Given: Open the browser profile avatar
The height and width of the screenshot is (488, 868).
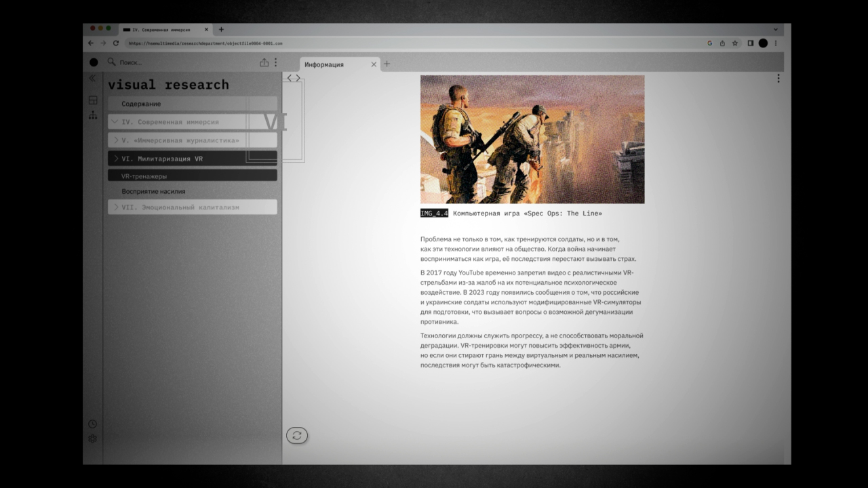Looking at the screenshot, I should pos(763,43).
